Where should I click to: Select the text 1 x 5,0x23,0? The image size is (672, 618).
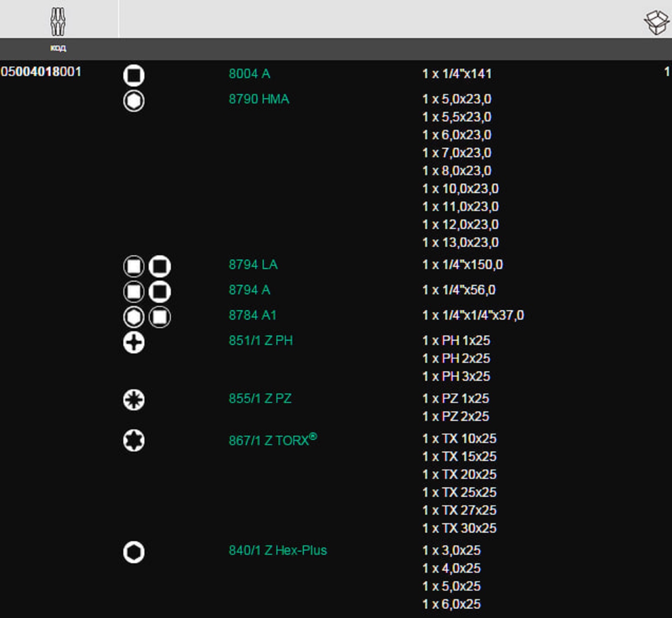pos(457,99)
